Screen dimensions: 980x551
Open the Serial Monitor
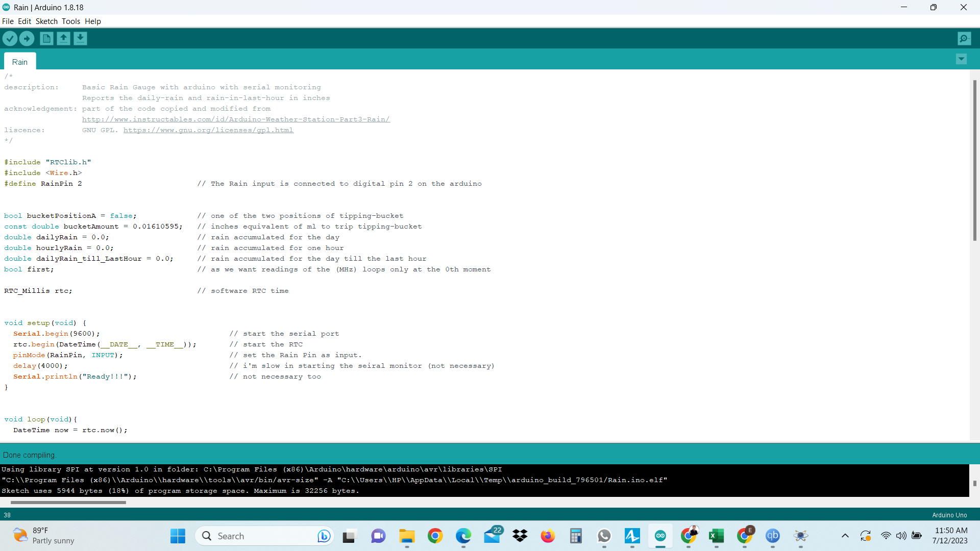tap(964, 38)
